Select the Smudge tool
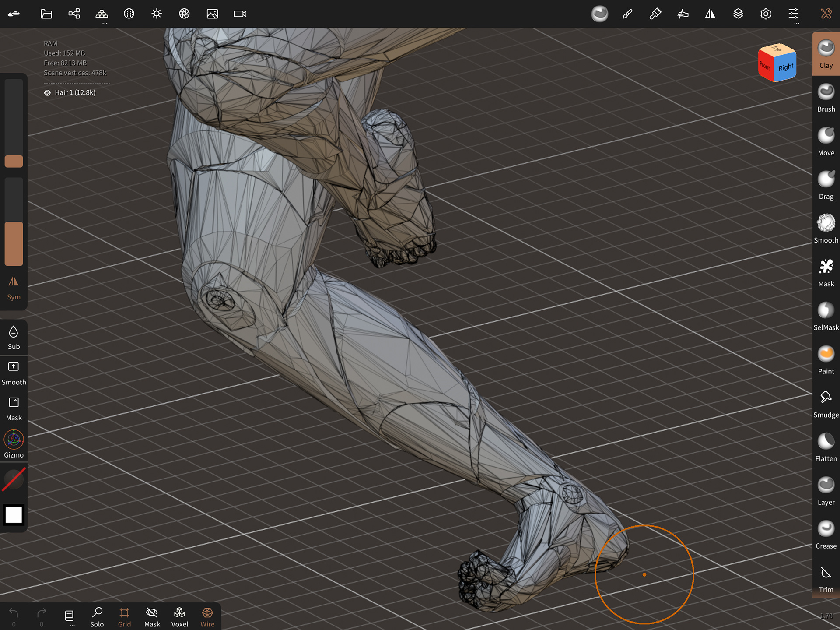 tap(826, 404)
